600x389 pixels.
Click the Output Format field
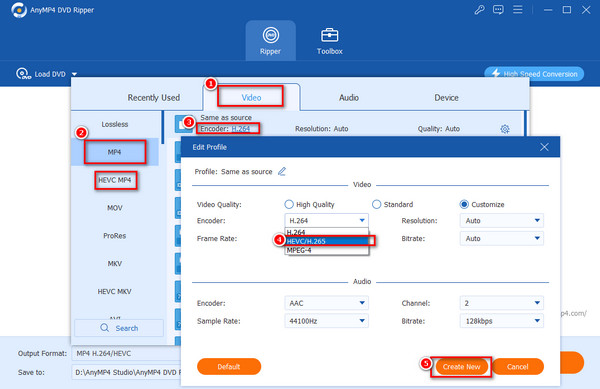click(126, 354)
